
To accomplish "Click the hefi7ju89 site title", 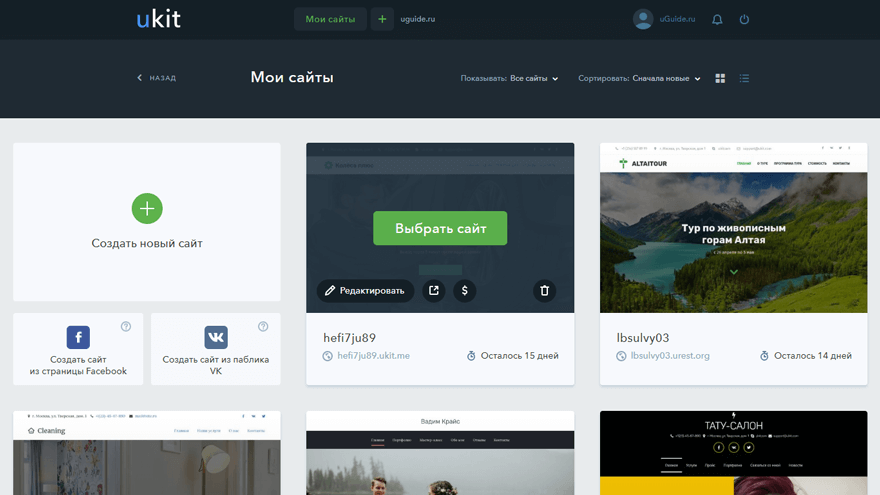I will pos(349,338).
